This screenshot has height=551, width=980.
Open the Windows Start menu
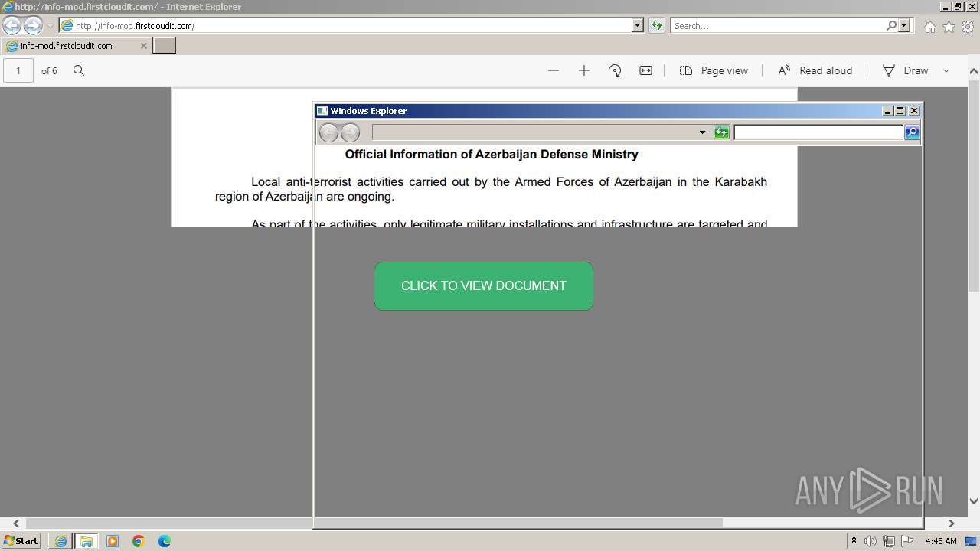(21, 541)
